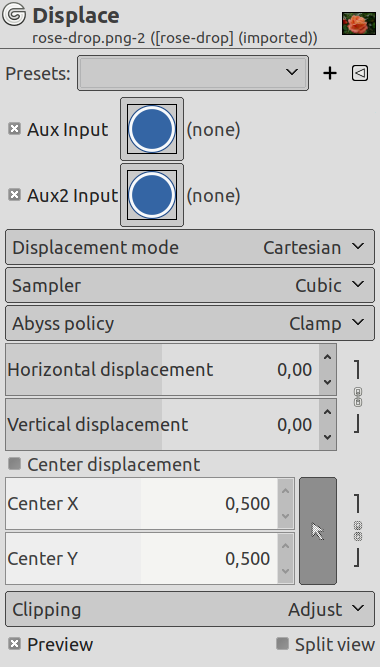
Task: Uncheck the Aux2 Input checkbox
Action: 14,195
